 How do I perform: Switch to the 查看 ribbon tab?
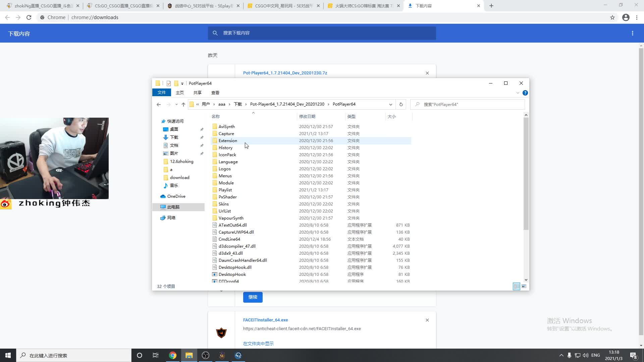click(215, 93)
